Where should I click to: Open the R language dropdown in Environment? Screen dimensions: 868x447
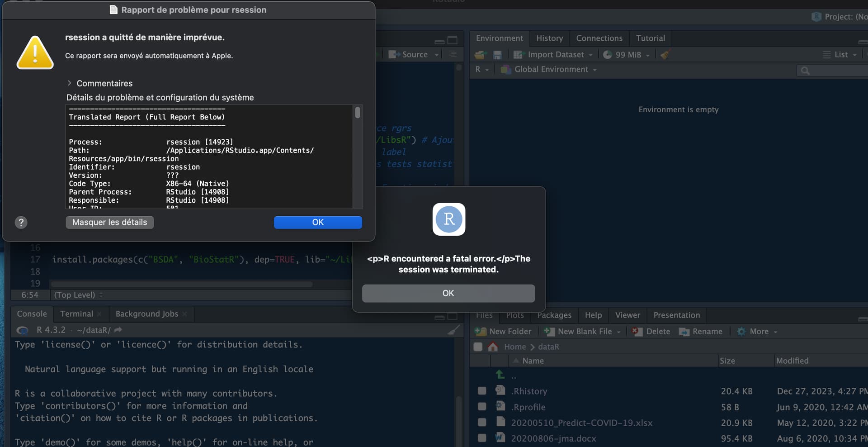pos(482,70)
